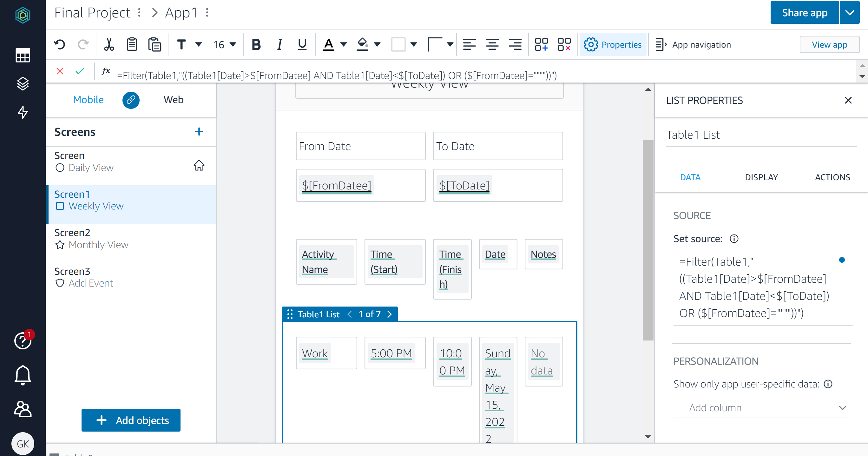Open notifications bell
868x456 pixels.
[23, 375]
